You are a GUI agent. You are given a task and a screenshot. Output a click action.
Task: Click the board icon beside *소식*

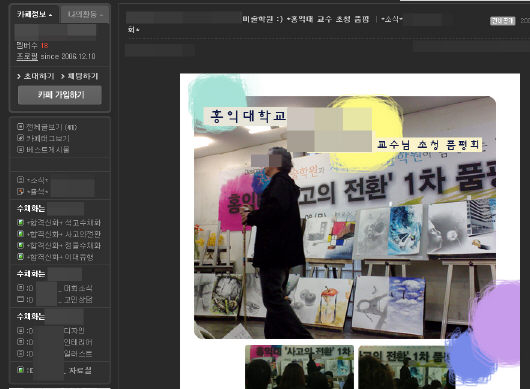(x=20, y=179)
